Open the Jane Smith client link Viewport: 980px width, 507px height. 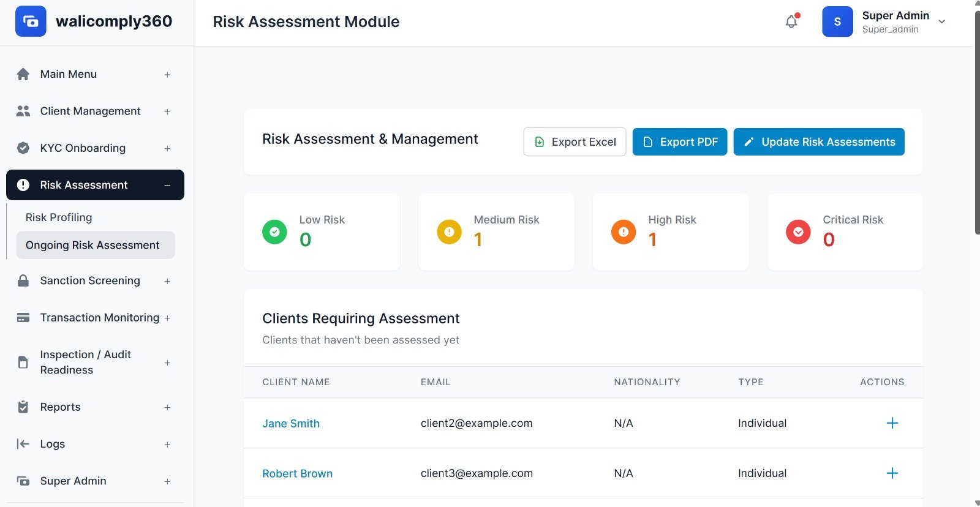pyautogui.click(x=291, y=424)
